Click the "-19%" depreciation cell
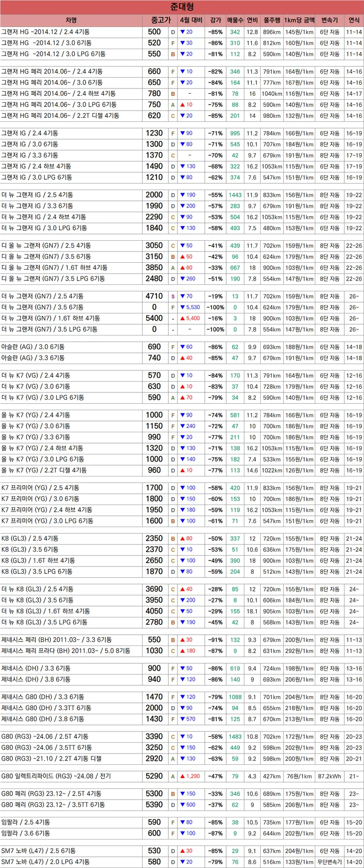Viewport: 364px width, 868px height. 215,296
